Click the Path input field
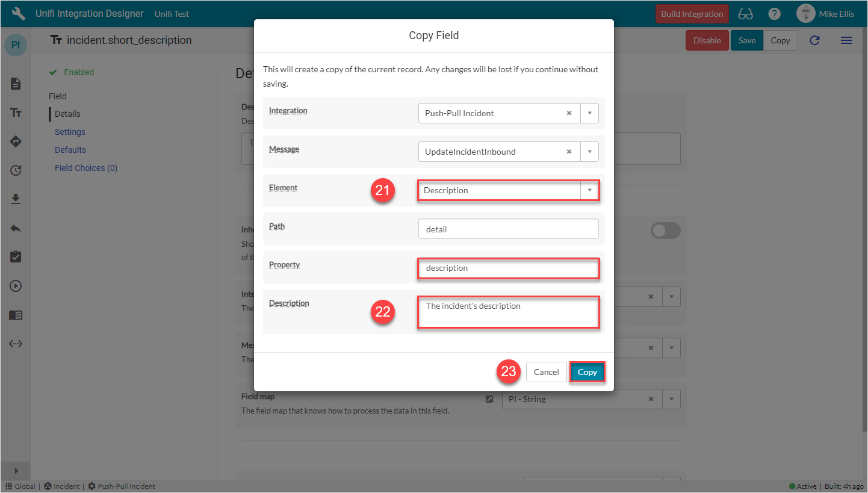This screenshot has width=868, height=493. click(508, 229)
